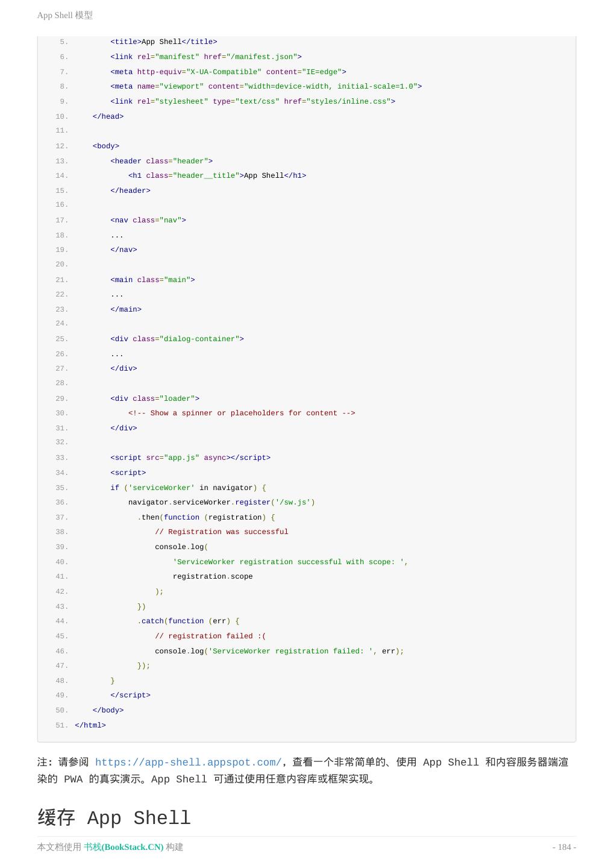Viewport: 614px width, 868px height.
Task: Click the 缓存 App Shell heading
Action: (x=114, y=818)
